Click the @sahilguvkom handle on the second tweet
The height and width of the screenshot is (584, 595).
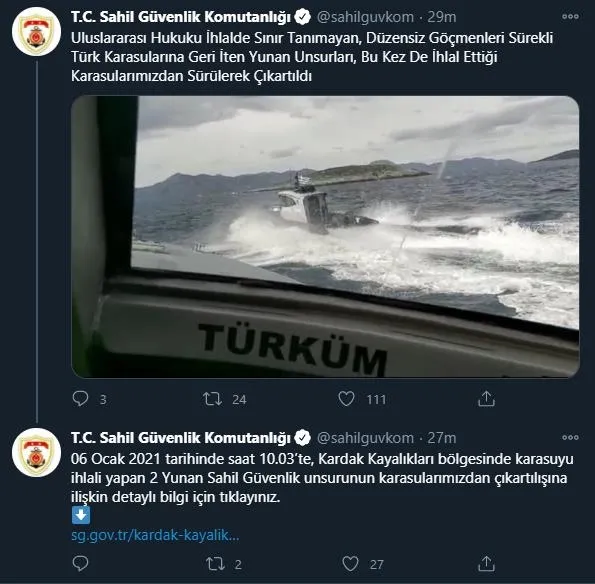coord(365,438)
